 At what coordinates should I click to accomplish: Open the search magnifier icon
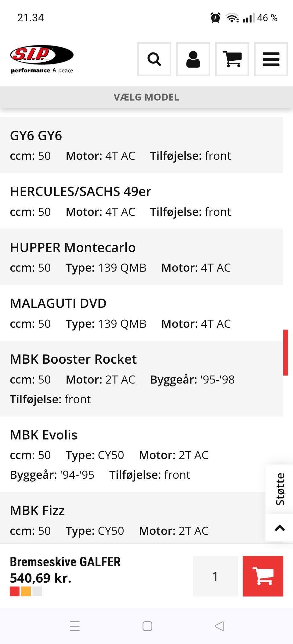point(154,59)
